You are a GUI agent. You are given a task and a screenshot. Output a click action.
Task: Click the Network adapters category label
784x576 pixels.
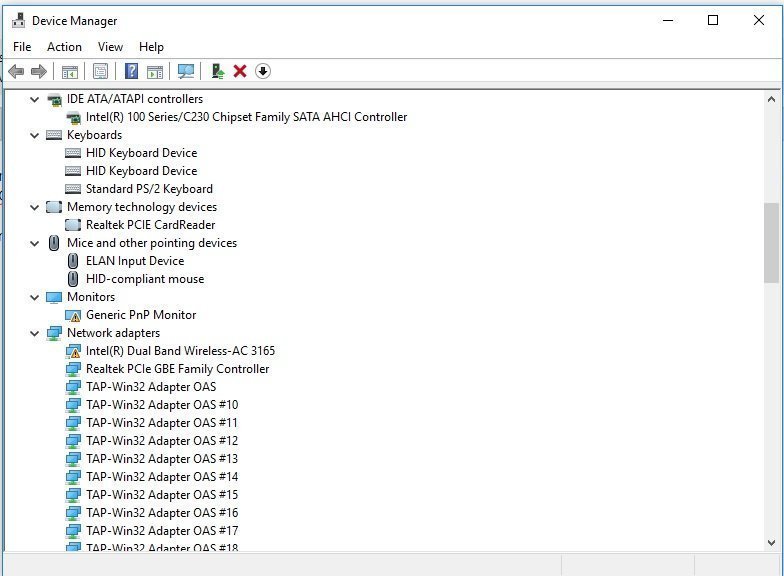point(114,333)
